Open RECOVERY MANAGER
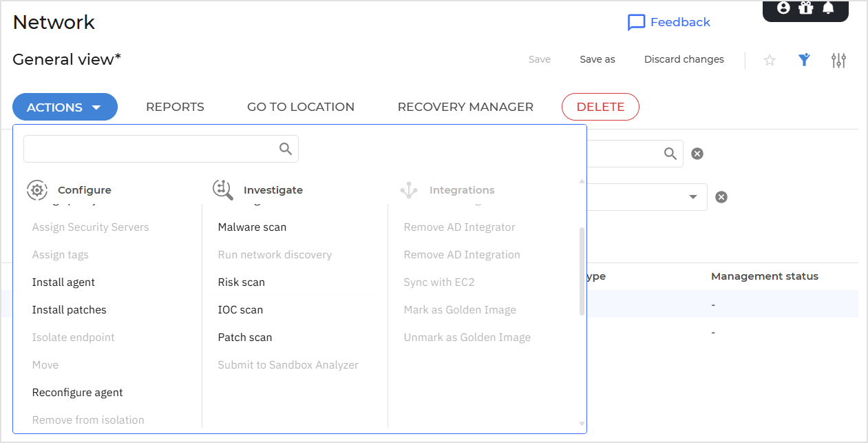Viewport: 868px width, 443px height. (x=465, y=107)
